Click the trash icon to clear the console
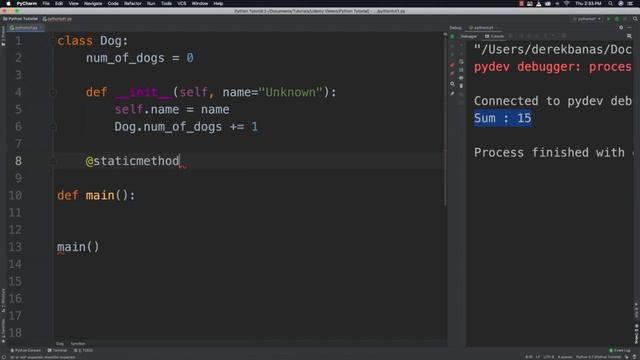Viewport: 640px width, 360px height. (461, 86)
